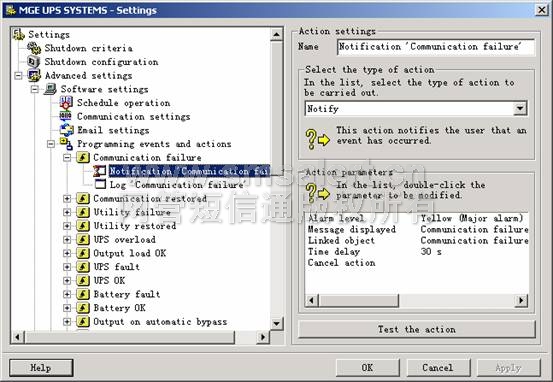The height and width of the screenshot is (382, 553).
Task: Click the UPS overload event icon
Action: pos(83,239)
